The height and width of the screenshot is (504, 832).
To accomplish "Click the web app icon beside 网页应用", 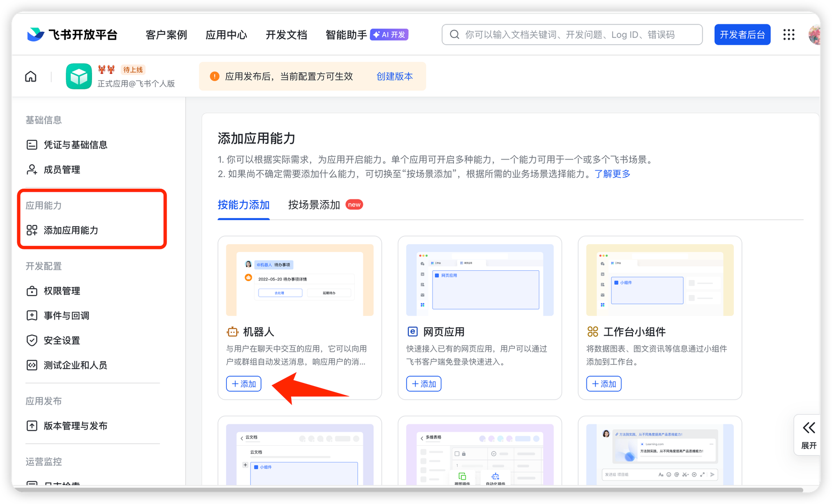I will [x=412, y=331].
